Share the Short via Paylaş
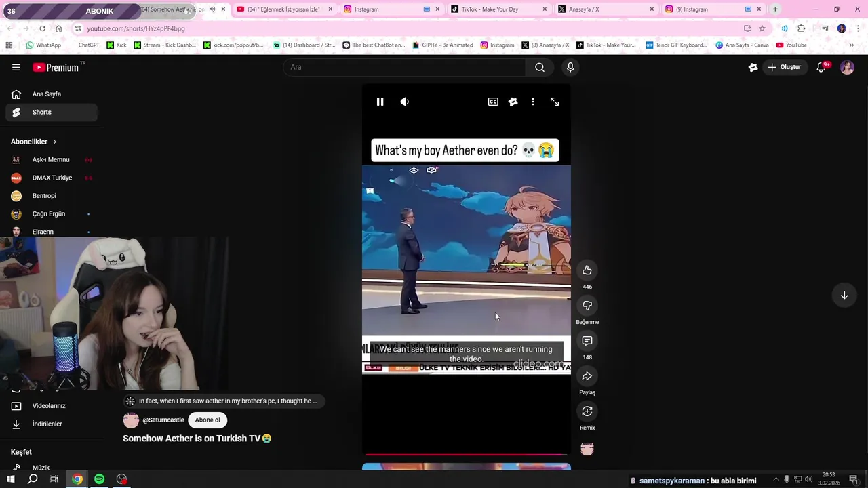This screenshot has width=868, height=488. [587, 376]
